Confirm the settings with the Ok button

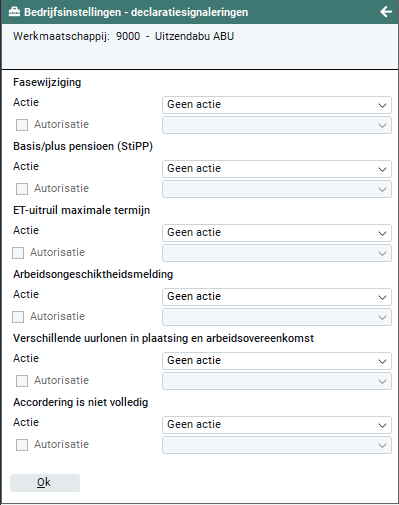point(45,483)
